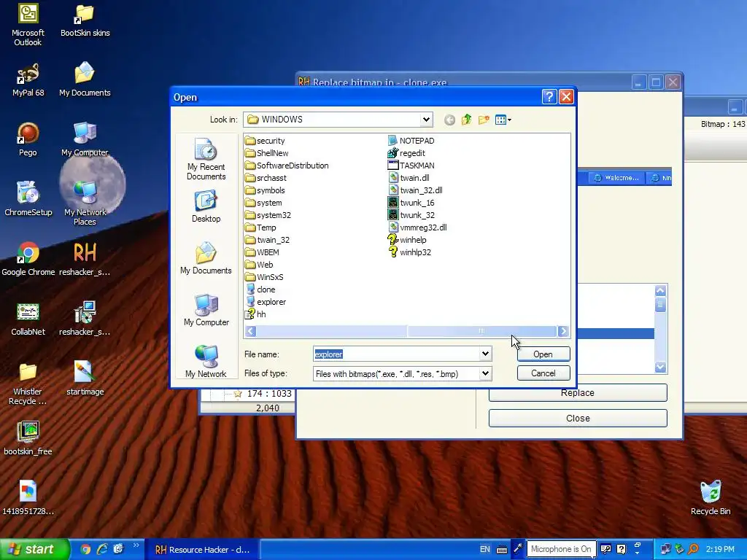Select the winhlp32 file
The height and width of the screenshot is (560, 747).
pos(410,252)
